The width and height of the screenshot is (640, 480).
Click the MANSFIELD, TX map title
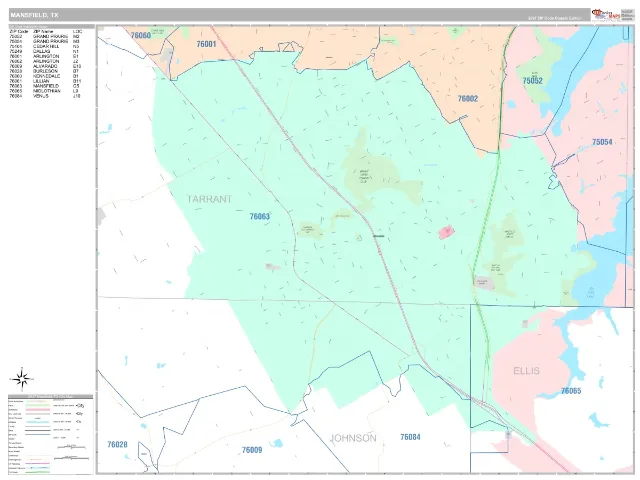pyautogui.click(x=35, y=15)
